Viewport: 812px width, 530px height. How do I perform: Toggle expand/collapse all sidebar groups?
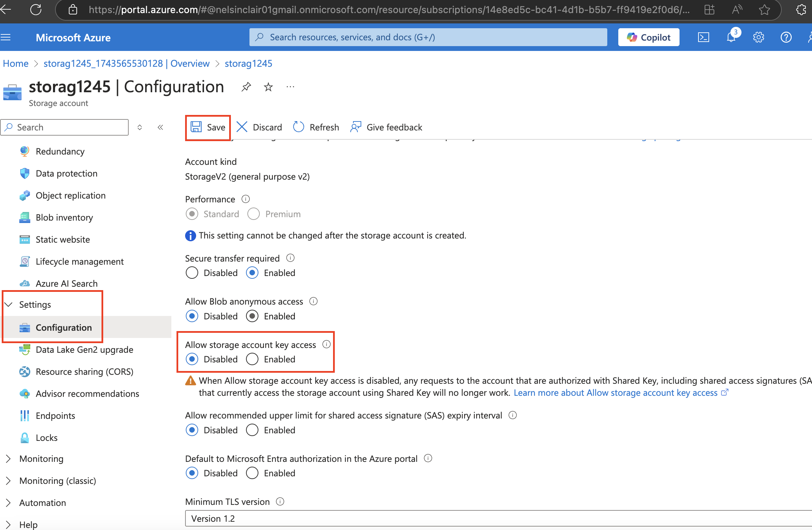(140, 127)
